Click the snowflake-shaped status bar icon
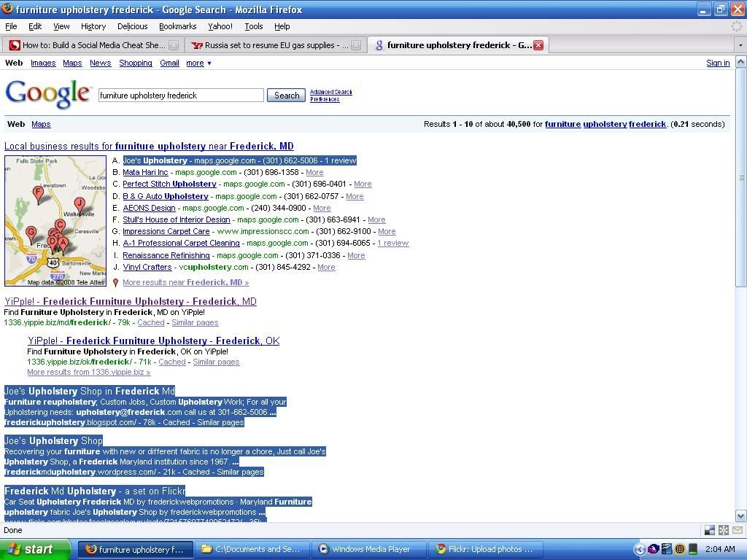Image resolution: width=747 pixels, height=560 pixels. click(724, 530)
